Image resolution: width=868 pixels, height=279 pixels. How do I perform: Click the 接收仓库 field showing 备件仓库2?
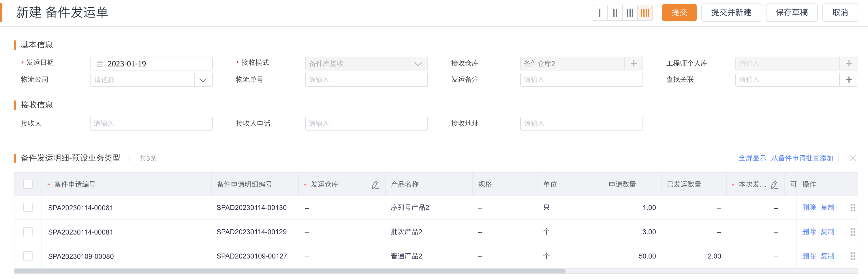[x=572, y=64]
